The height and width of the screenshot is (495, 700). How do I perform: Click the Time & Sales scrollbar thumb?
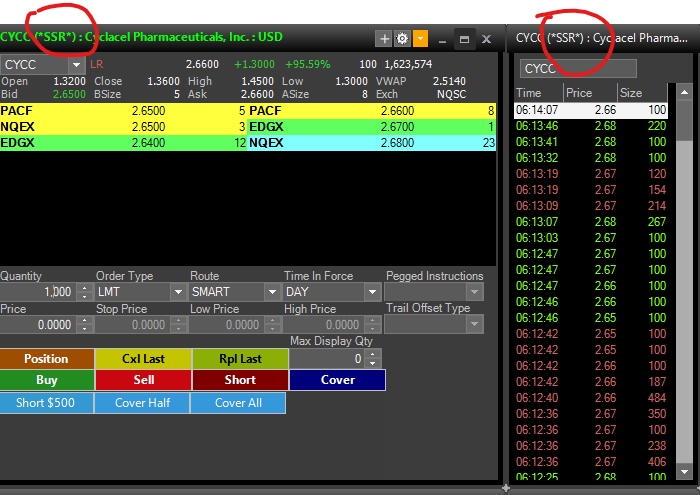click(684, 121)
